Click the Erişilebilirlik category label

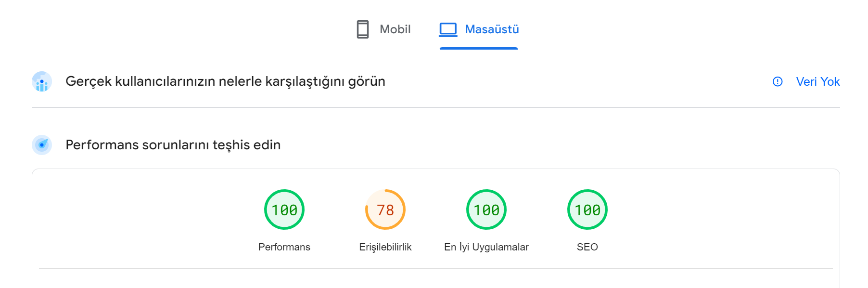point(385,247)
